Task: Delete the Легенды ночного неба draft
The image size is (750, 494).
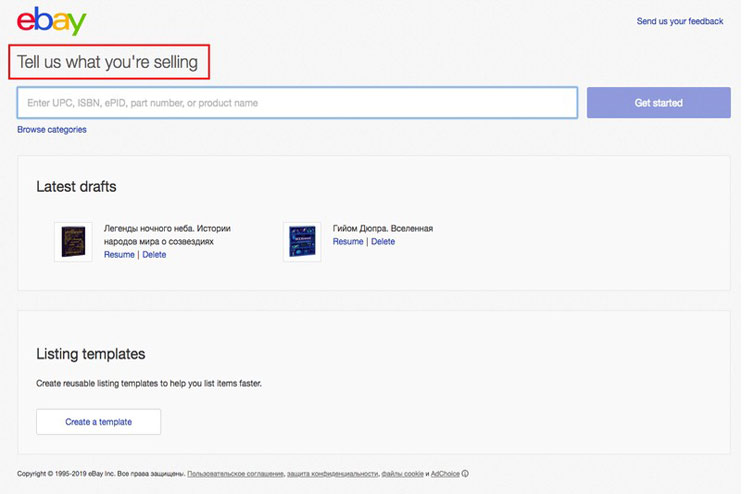Action: click(x=154, y=254)
